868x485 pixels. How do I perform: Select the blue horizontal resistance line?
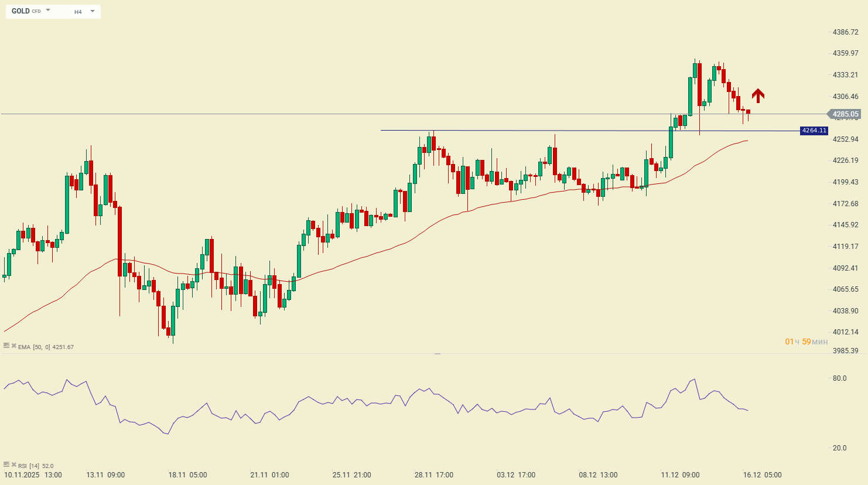527,131
